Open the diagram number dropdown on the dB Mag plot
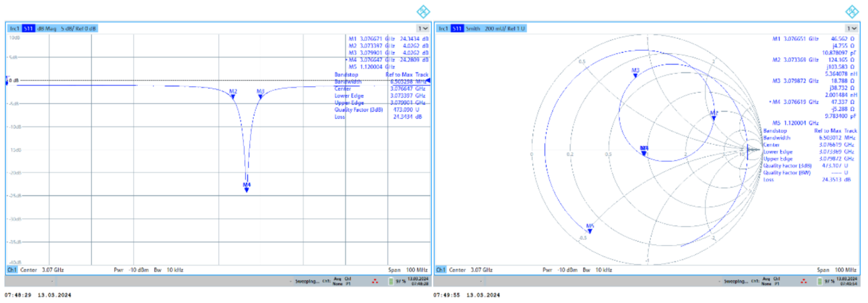868x303 pixels. [423, 29]
